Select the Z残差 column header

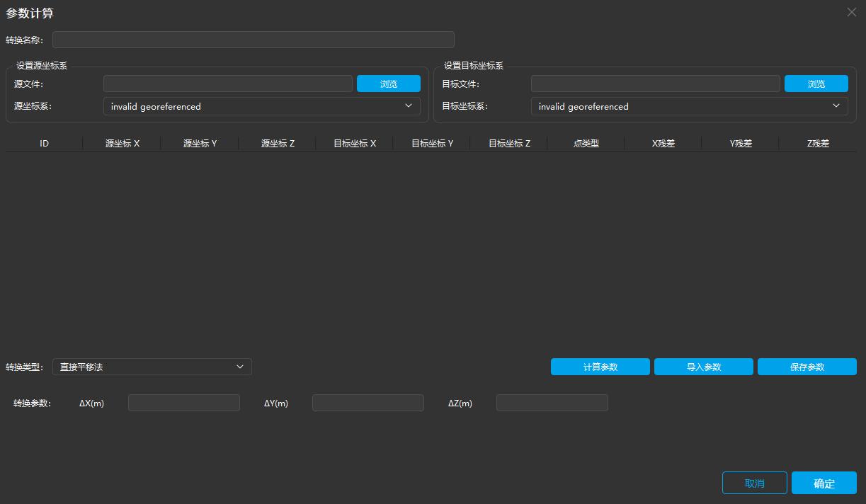pos(818,143)
